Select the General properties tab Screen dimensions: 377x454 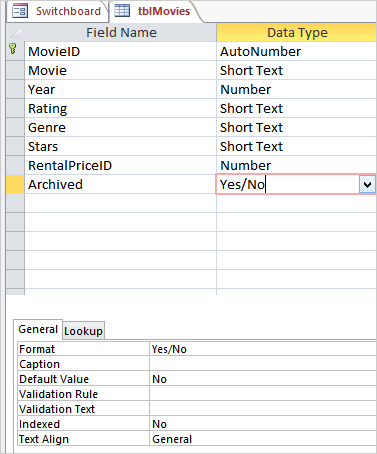click(x=38, y=329)
